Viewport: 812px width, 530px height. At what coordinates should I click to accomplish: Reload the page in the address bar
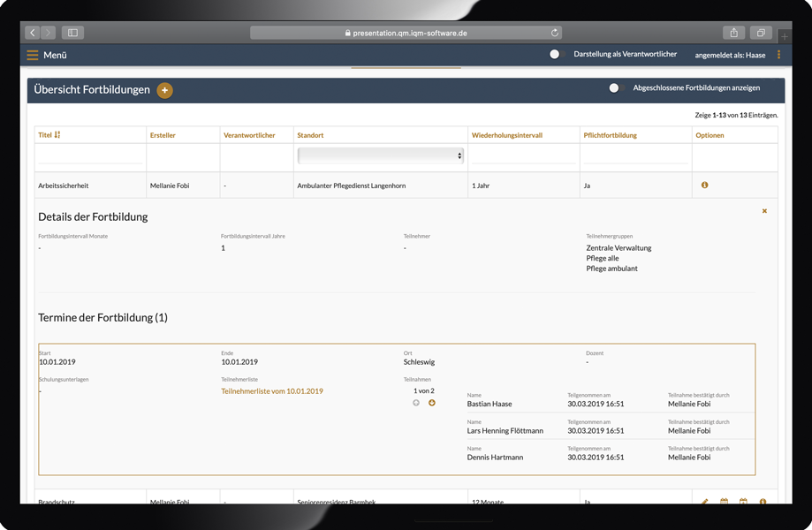pyautogui.click(x=555, y=33)
